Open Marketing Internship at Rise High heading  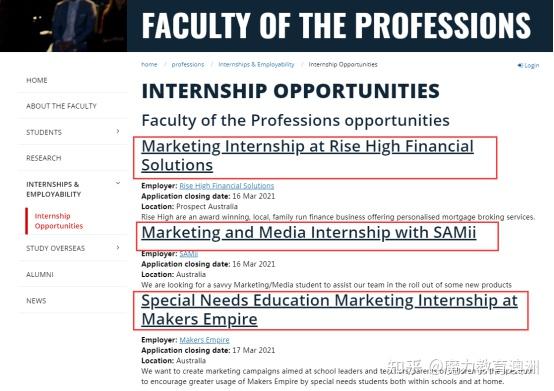307,156
